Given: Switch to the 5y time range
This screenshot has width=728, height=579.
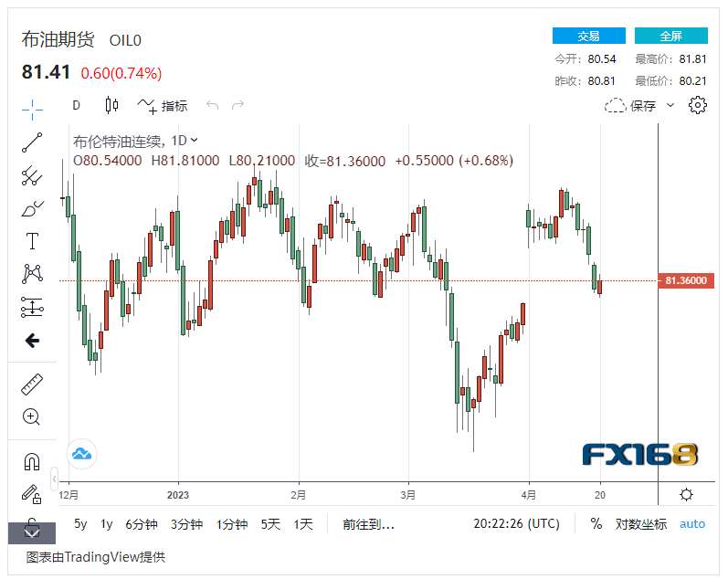Looking at the screenshot, I should (x=80, y=524).
